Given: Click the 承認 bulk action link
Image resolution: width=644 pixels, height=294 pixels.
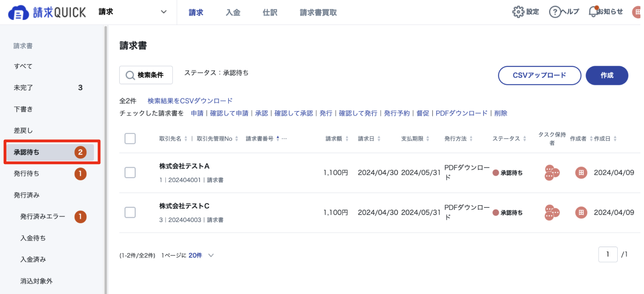Looking at the screenshot, I should 262,113.
